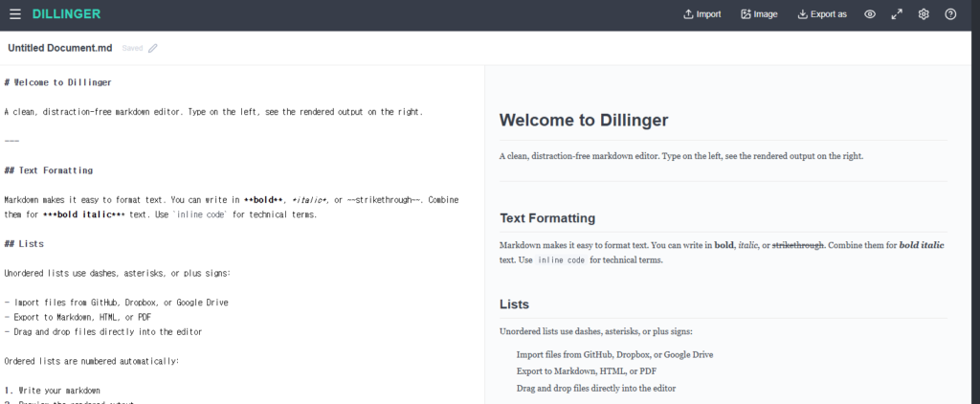Image resolution: width=980 pixels, height=404 pixels.
Task: Open the Export as menu
Action: pos(822,14)
